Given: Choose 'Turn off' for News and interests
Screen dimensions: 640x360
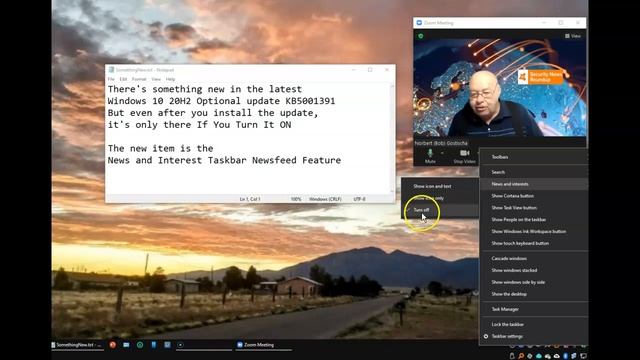Looking at the screenshot, I should click(x=440, y=210).
